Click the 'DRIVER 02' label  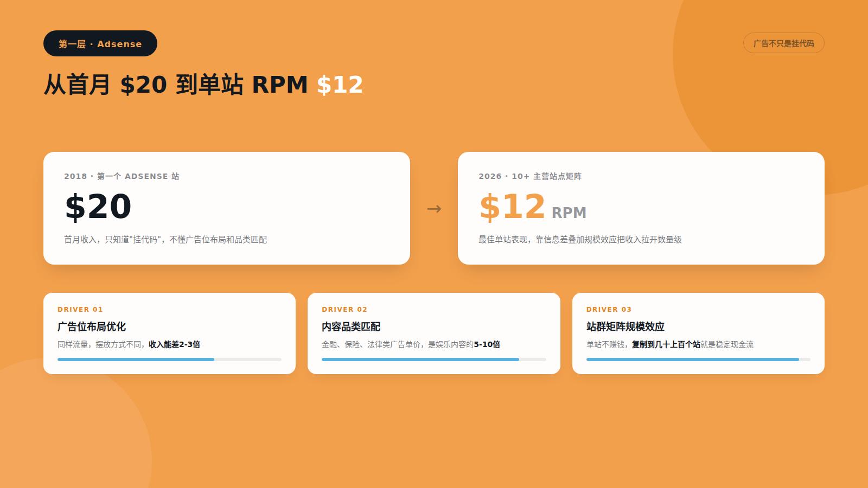344,310
